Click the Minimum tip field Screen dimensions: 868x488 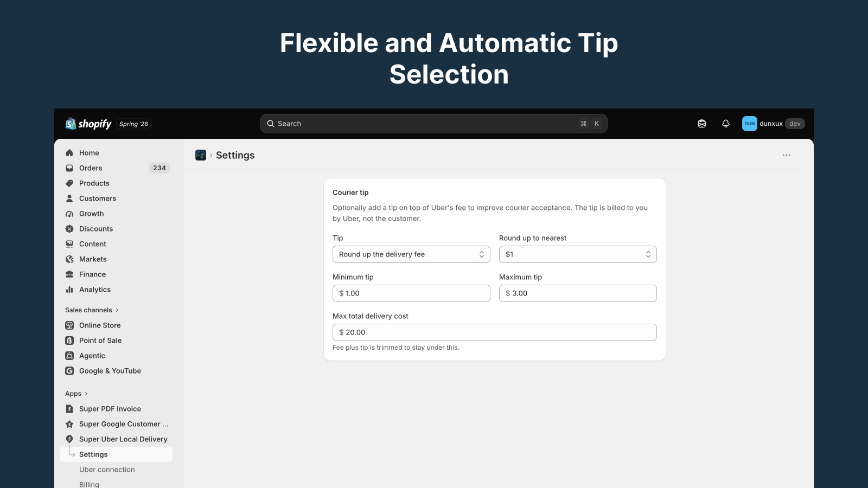tap(411, 293)
